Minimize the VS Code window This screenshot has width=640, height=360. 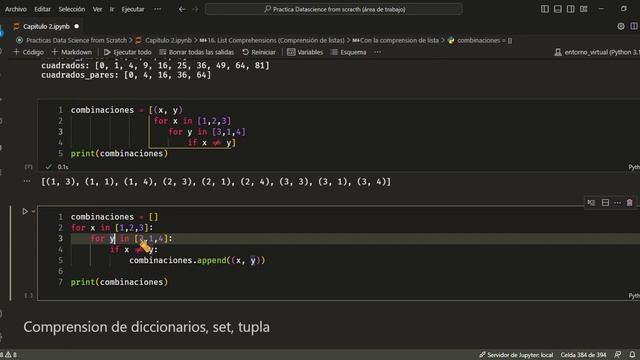(601, 9)
